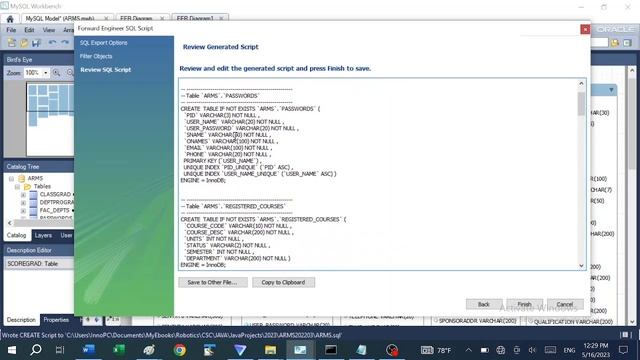Click the Save Model disk icon
Image resolution: width=640 pixels, height=360 pixels.
(36, 42)
